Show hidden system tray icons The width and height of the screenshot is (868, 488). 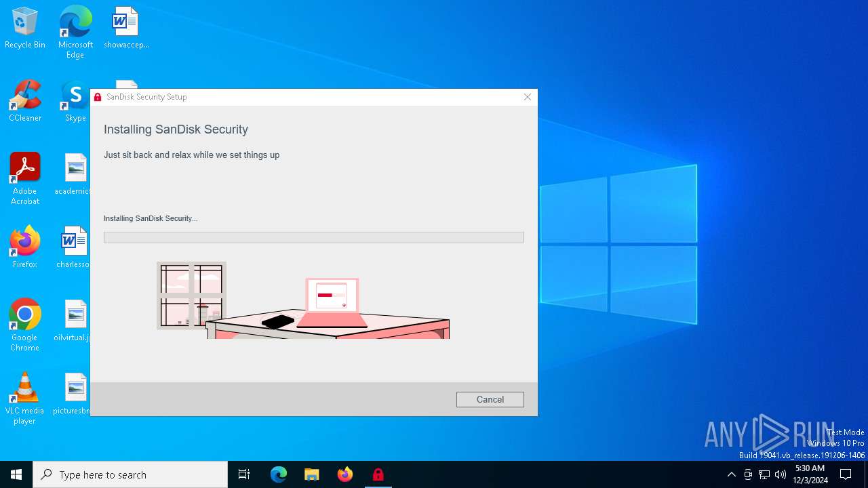(x=731, y=474)
